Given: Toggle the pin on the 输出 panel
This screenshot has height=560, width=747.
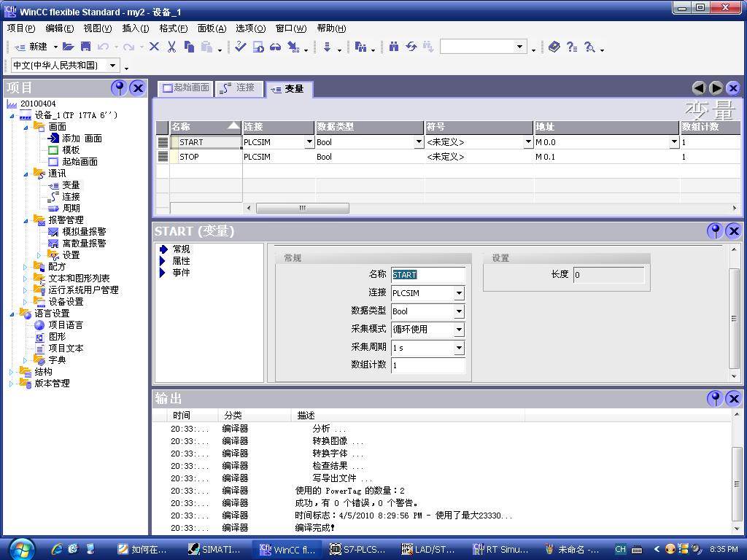Looking at the screenshot, I should (x=715, y=398).
